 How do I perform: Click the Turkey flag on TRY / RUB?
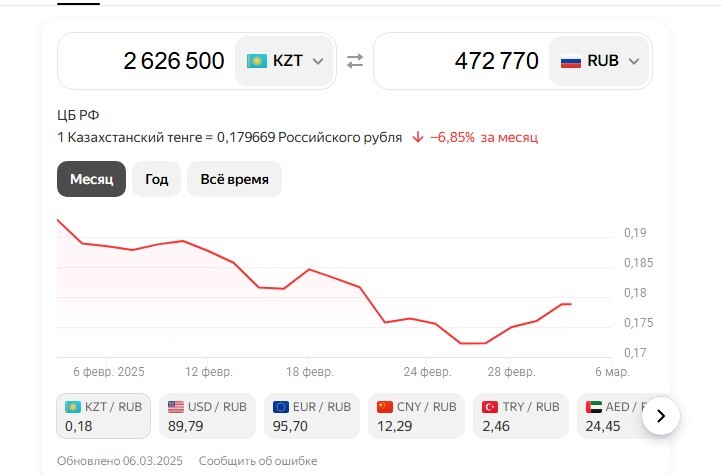490,407
